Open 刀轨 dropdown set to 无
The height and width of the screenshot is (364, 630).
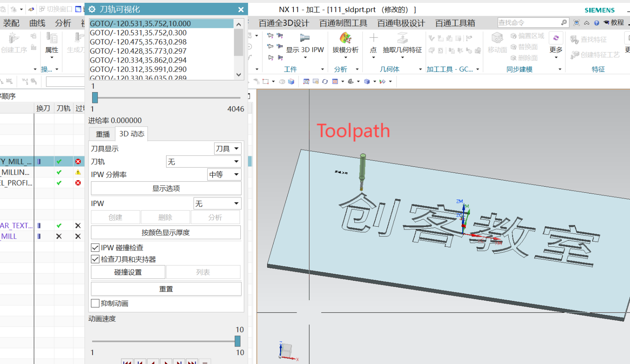pyautogui.click(x=204, y=162)
